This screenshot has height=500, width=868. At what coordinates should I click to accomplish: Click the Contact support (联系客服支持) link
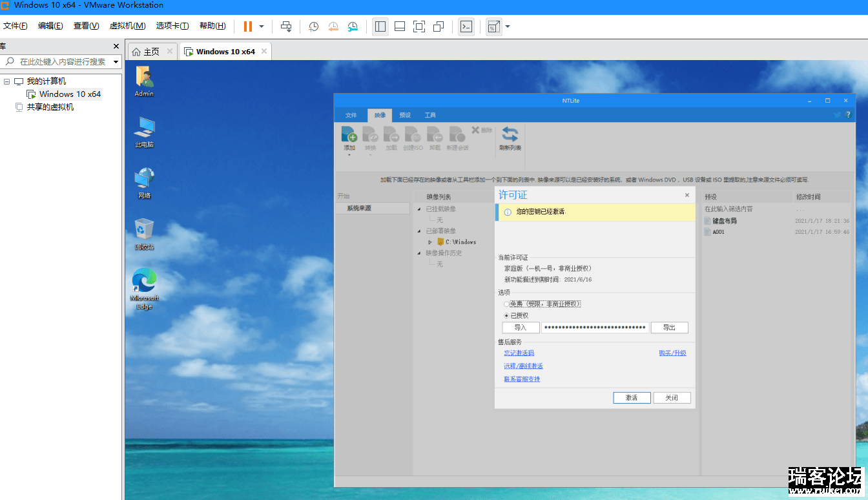tap(522, 379)
